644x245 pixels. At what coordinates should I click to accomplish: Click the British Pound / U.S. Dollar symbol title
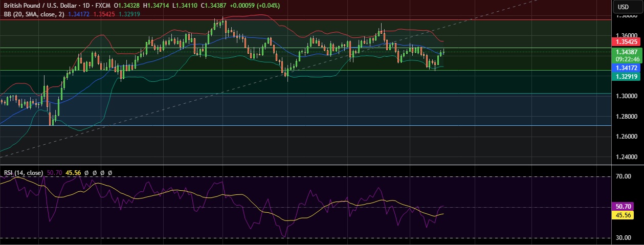click(x=38, y=5)
